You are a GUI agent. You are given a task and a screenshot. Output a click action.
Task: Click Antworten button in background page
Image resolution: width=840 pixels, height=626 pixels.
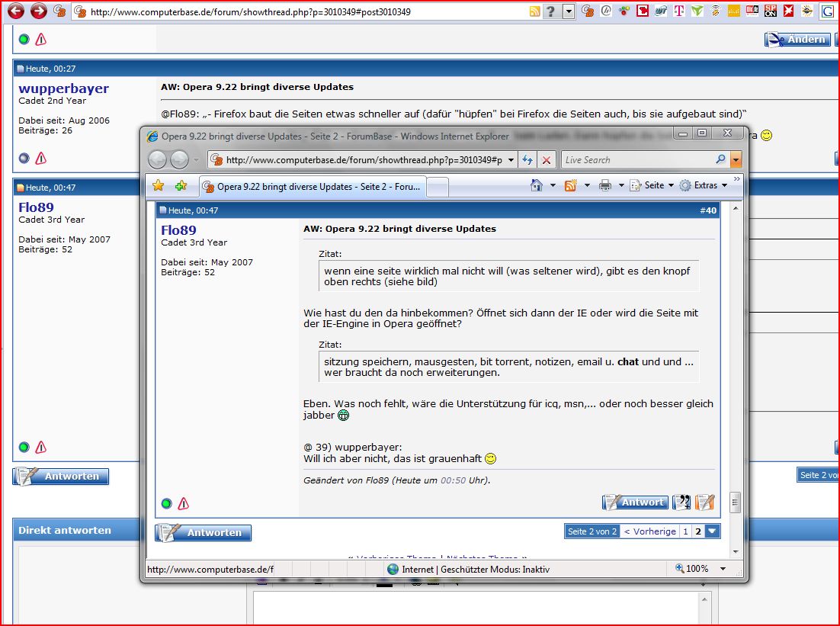tap(60, 476)
